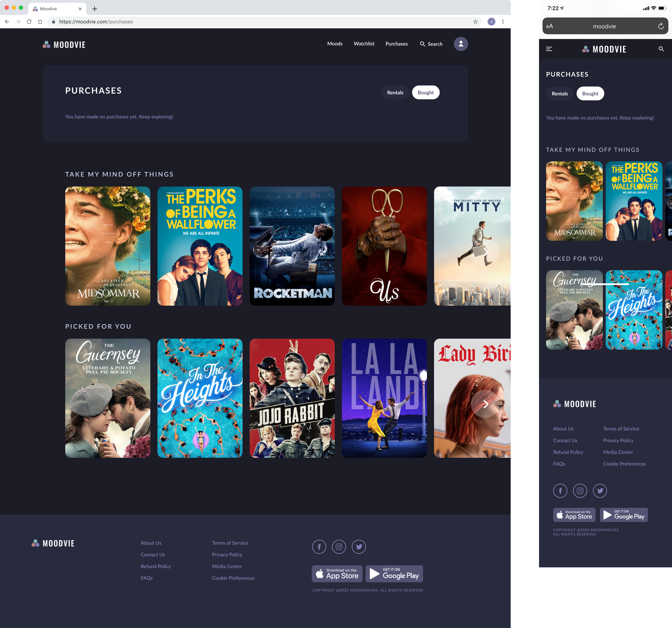672x628 pixels.
Task: Click Google Play badge in desktop footer
Action: (394, 574)
